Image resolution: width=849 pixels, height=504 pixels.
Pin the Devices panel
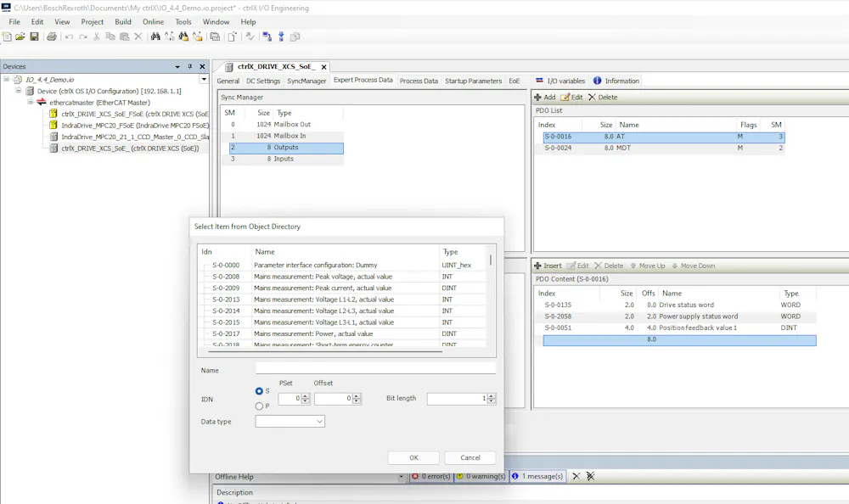point(190,66)
